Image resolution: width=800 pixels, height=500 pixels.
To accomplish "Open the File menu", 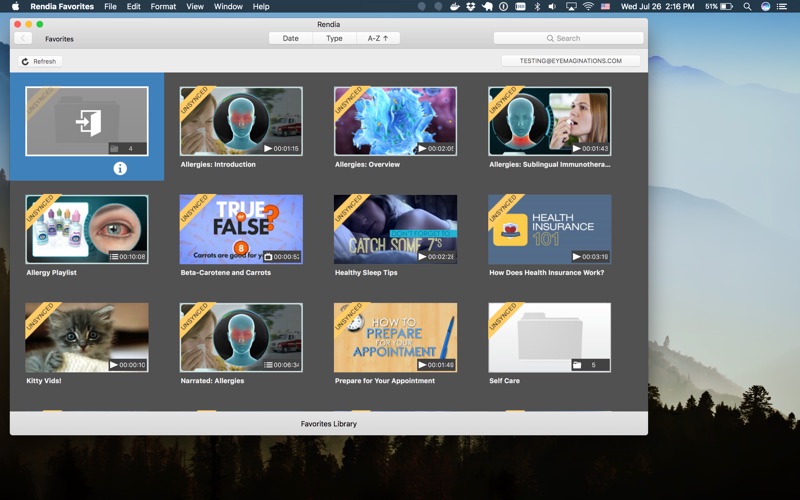I will [x=110, y=7].
